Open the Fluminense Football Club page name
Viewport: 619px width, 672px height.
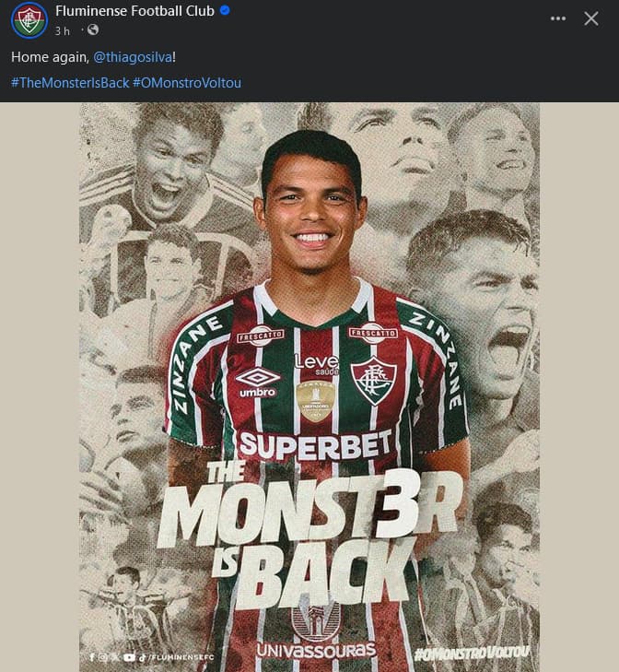134,11
